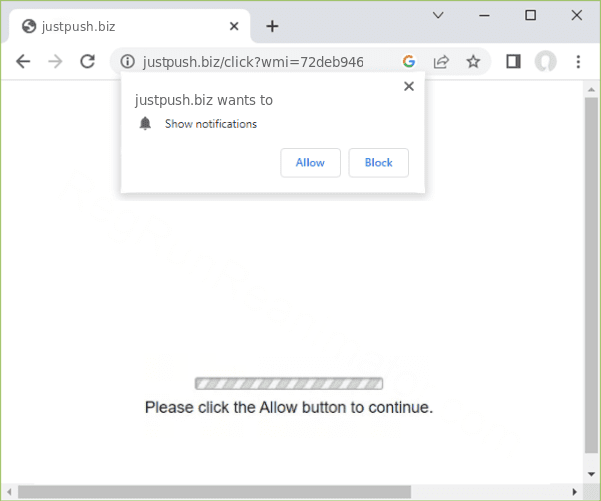Image resolution: width=601 pixels, height=501 pixels.
Task: Dismiss the notification permission popup
Action: click(408, 86)
